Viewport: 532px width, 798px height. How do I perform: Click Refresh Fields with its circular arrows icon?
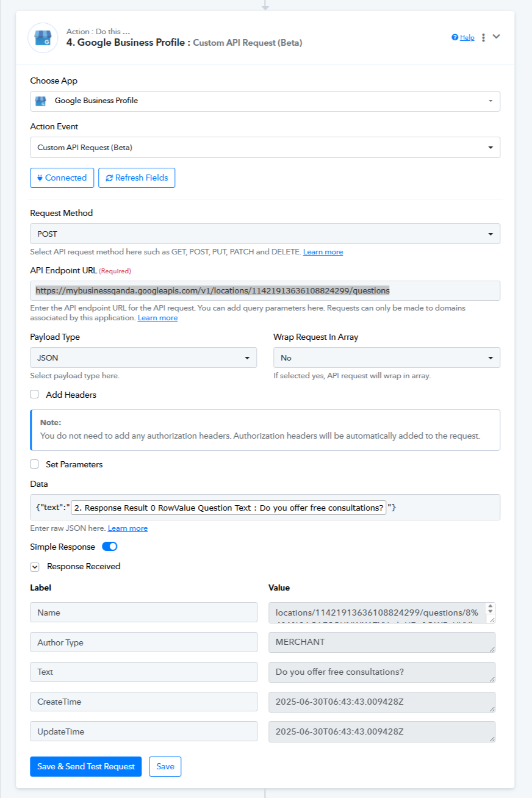coord(137,178)
